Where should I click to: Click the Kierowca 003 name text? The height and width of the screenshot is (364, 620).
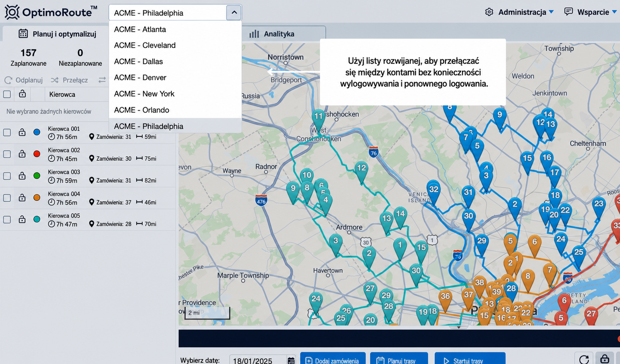coord(64,172)
